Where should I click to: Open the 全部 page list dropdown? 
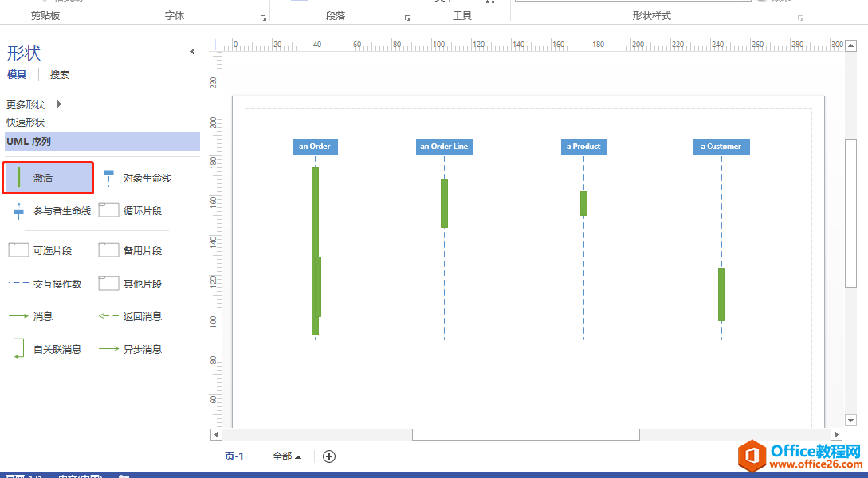(285, 456)
